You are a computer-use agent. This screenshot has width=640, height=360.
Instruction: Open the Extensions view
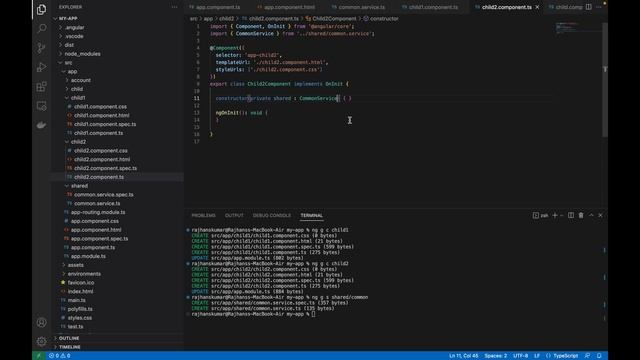click(41, 87)
